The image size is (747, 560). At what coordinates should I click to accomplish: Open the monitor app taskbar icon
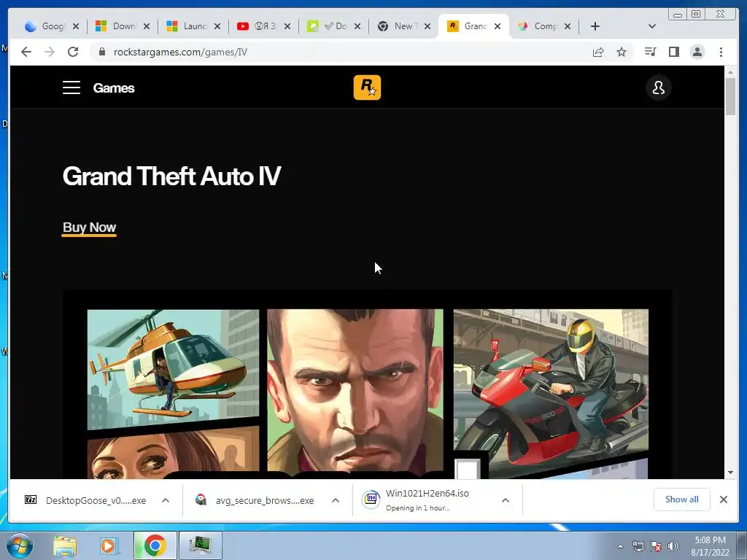point(200,545)
